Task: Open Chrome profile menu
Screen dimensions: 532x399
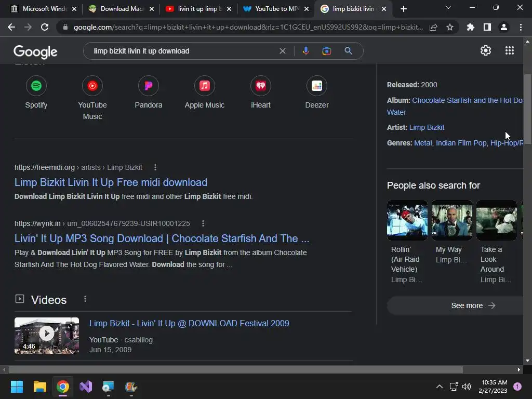Action: pyautogui.click(x=504, y=27)
